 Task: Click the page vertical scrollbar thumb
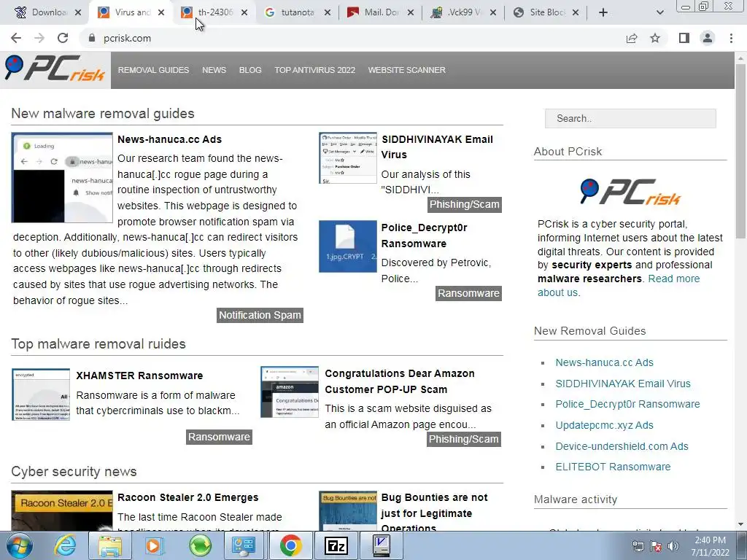pyautogui.click(x=740, y=150)
